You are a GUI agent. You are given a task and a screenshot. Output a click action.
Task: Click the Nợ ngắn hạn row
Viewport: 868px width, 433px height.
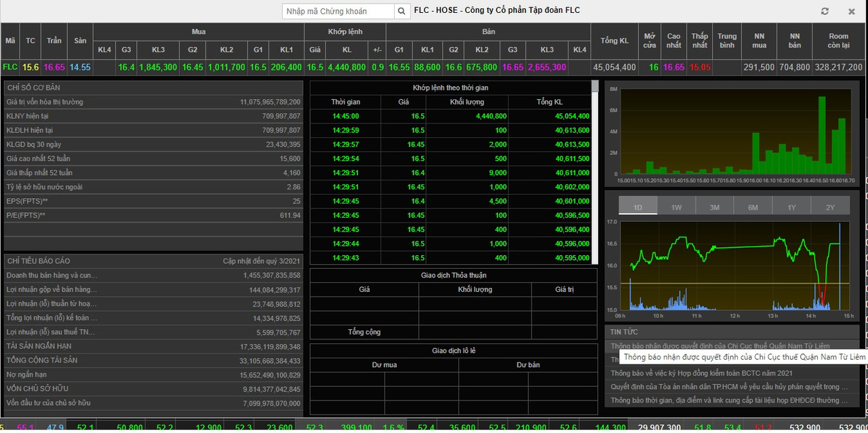pos(153,375)
